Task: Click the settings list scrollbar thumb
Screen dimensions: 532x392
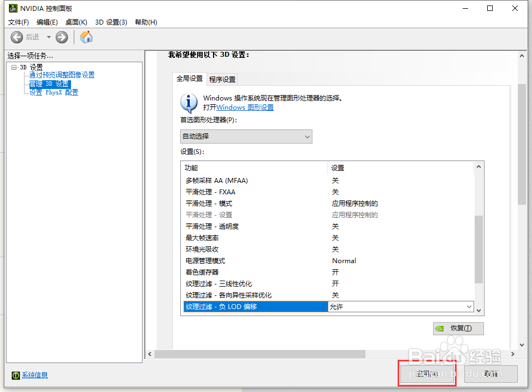Action: (x=478, y=250)
